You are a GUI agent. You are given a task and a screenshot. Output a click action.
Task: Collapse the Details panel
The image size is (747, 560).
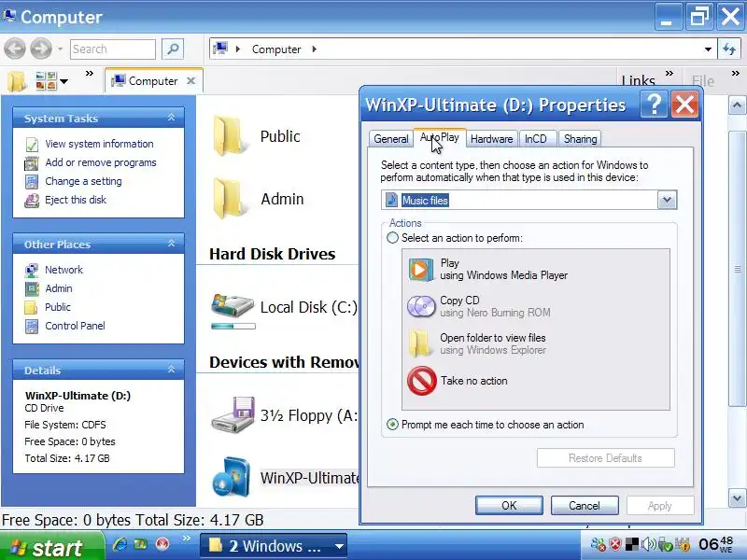171,370
